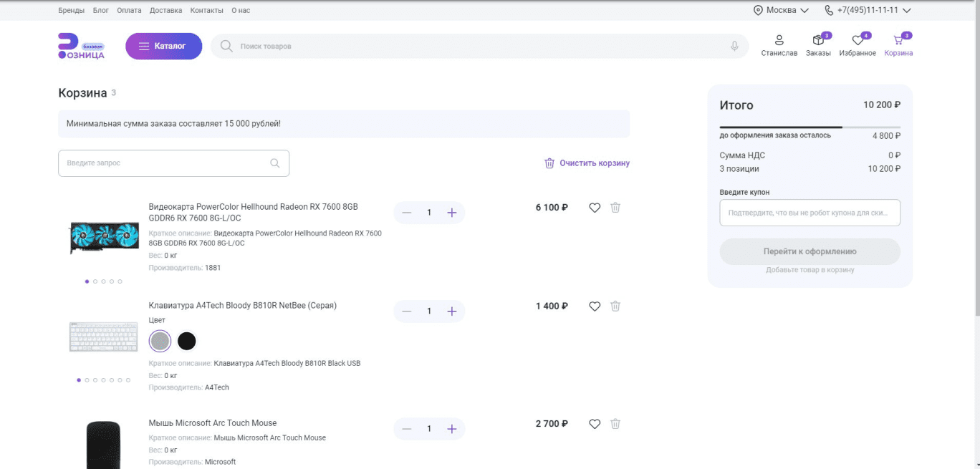980x469 pixels.
Task: Decrease quantity of Мышь Microsoft
Action: click(407, 429)
